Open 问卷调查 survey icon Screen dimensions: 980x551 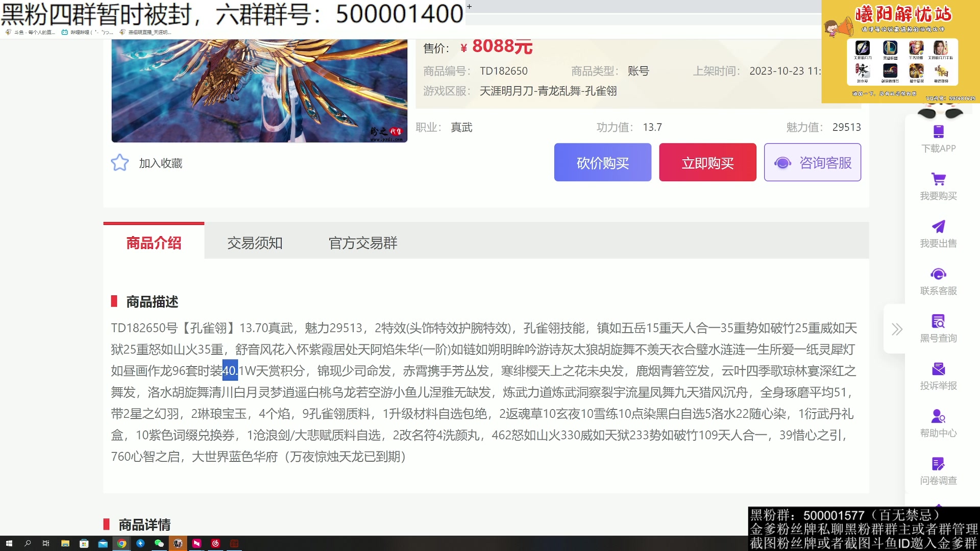click(938, 464)
